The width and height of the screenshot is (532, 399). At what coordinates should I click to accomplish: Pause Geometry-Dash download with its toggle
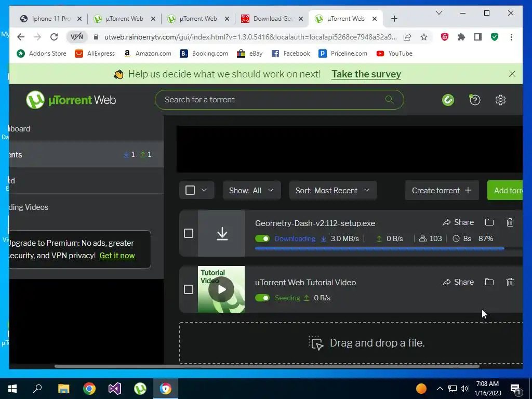tap(262, 238)
